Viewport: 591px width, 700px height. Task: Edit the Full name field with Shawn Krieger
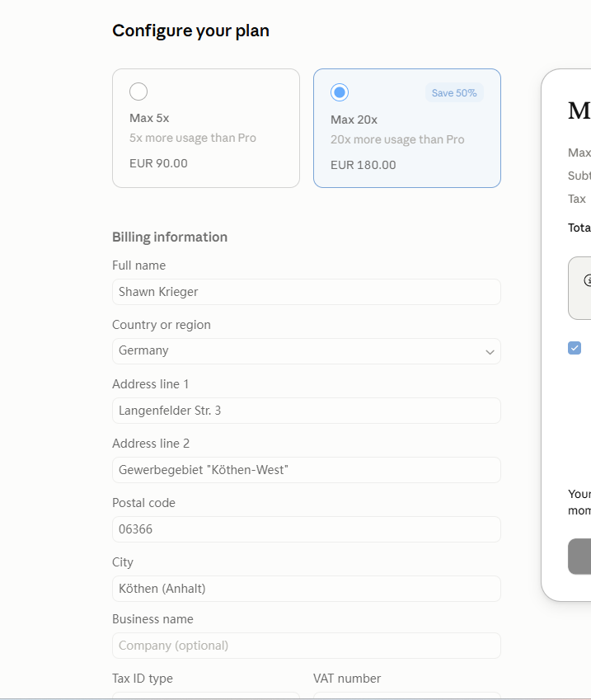tap(306, 292)
